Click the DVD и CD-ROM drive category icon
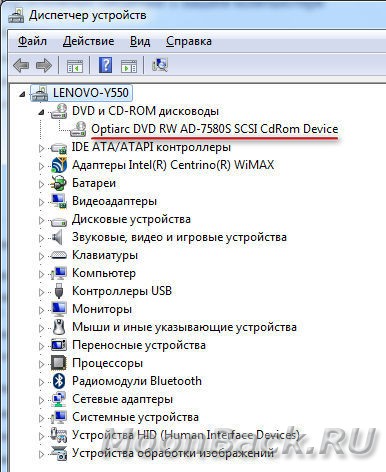Image resolution: width=386 pixels, height=472 pixels. [59, 111]
